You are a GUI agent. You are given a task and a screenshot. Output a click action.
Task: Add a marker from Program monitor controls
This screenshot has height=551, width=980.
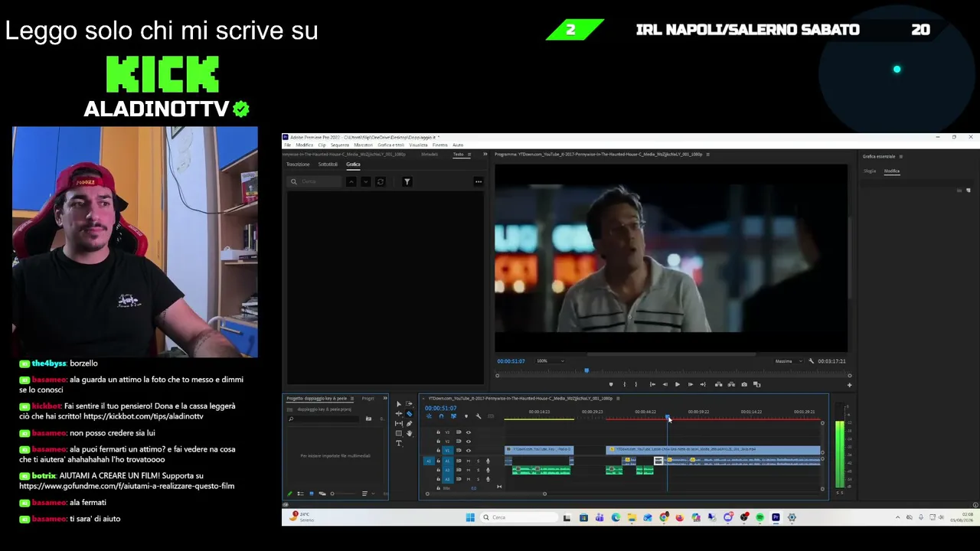(x=611, y=384)
